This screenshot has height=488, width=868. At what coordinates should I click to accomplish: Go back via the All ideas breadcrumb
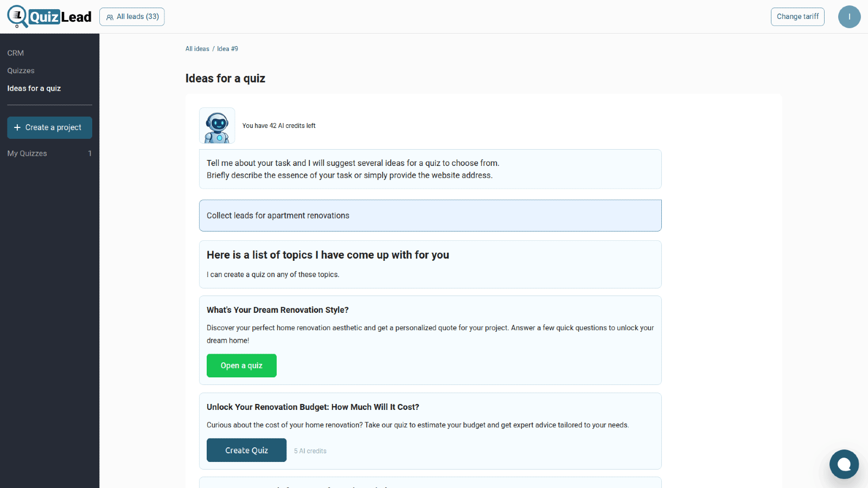pyautogui.click(x=197, y=48)
